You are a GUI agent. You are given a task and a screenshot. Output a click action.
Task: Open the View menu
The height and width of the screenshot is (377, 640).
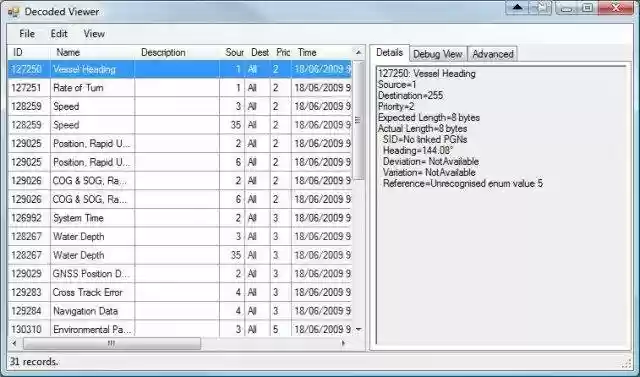pos(94,34)
